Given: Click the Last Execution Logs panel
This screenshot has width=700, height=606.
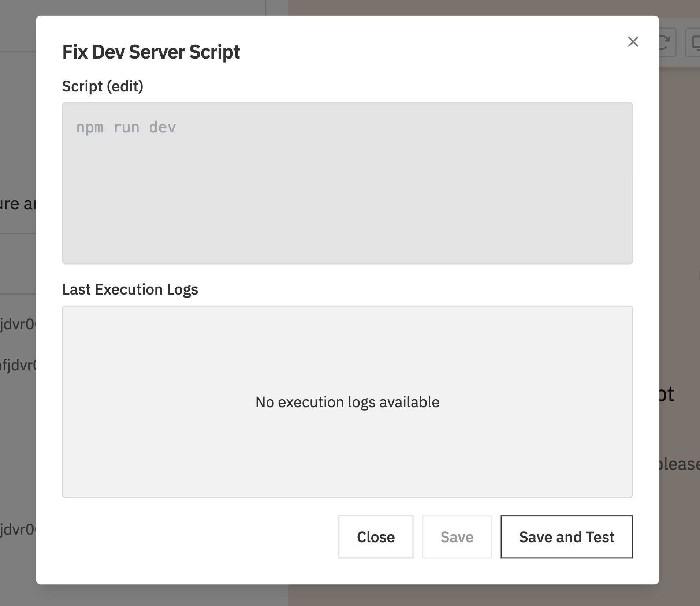Looking at the screenshot, I should [x=347, y=403].
